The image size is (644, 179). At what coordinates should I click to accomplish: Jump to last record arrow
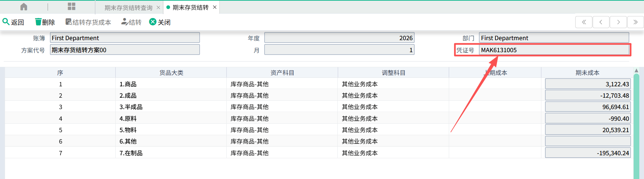pos(635,22)
